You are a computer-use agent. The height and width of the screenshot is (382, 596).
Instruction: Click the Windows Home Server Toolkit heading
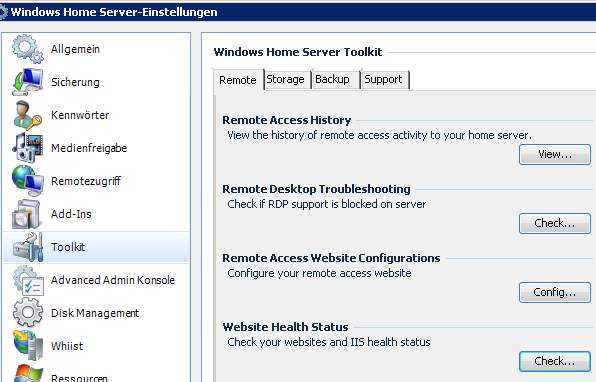tap(298, 52)
